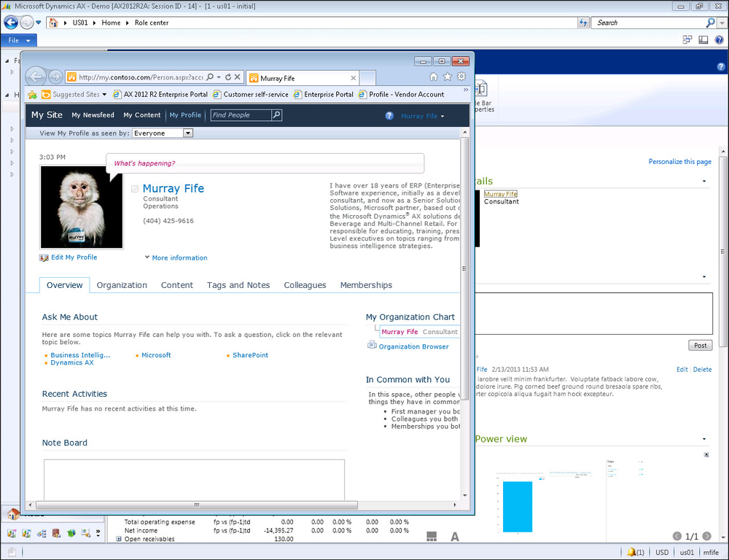Viewport: 729px width, 560px height.
Task: Open the IE Home icon
Action: (433, 77)
